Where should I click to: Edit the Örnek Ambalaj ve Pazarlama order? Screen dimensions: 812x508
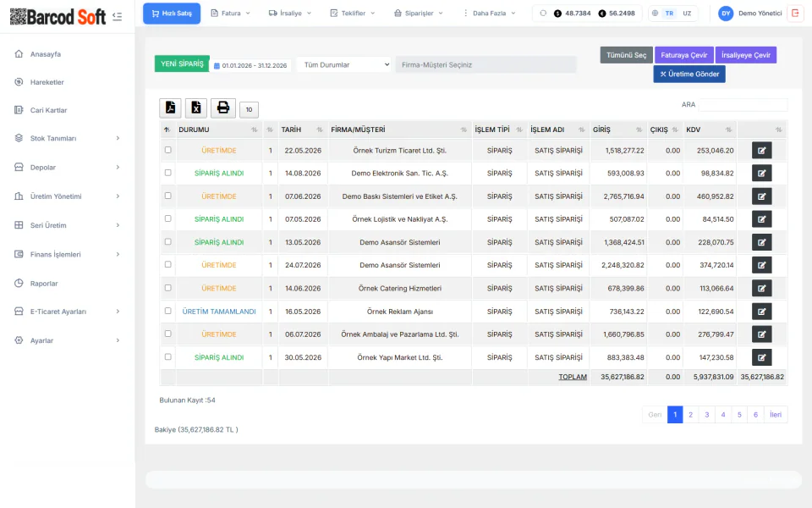click(762, 334)
